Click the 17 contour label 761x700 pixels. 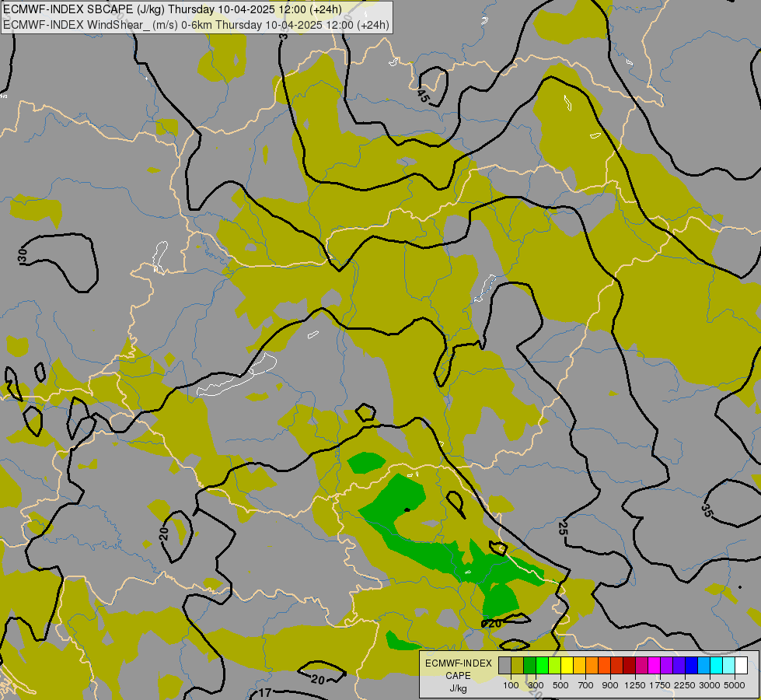tap(264, 693)
